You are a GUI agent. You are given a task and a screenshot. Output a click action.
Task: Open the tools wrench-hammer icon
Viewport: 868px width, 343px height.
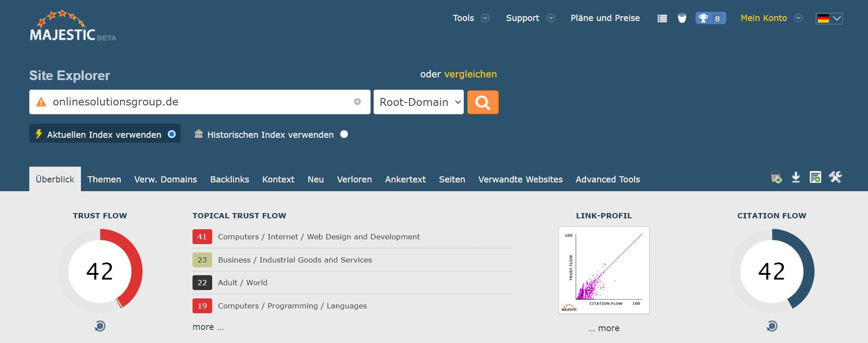point(835,177)
